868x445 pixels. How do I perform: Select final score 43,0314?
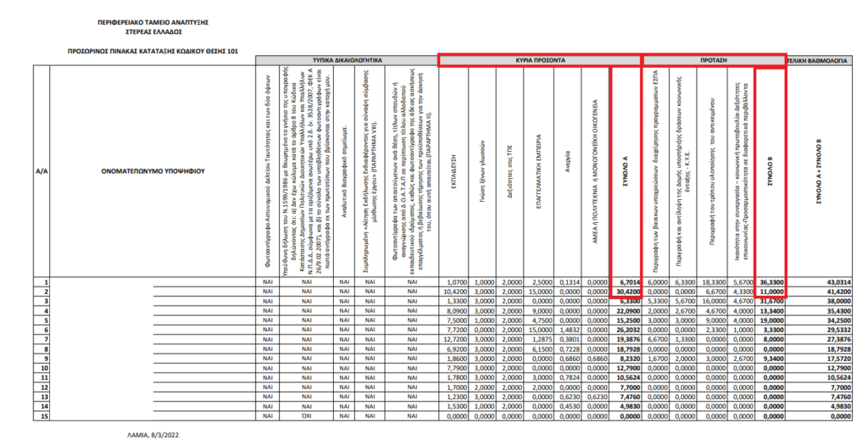840,282
